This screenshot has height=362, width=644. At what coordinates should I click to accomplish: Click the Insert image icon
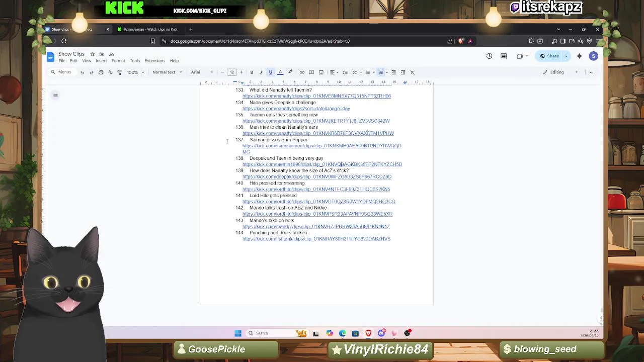point(321,72)
